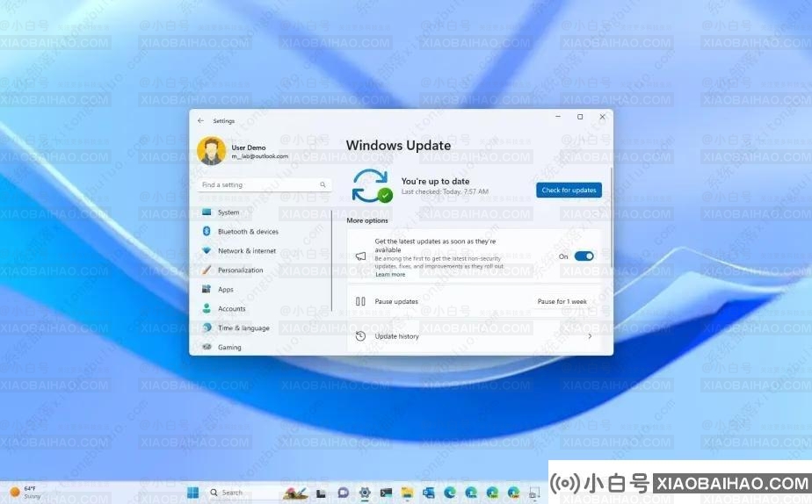Open the search highlights picture in taskbar
812x504 pixels.
pyautogui.click(x=295, y=493)
